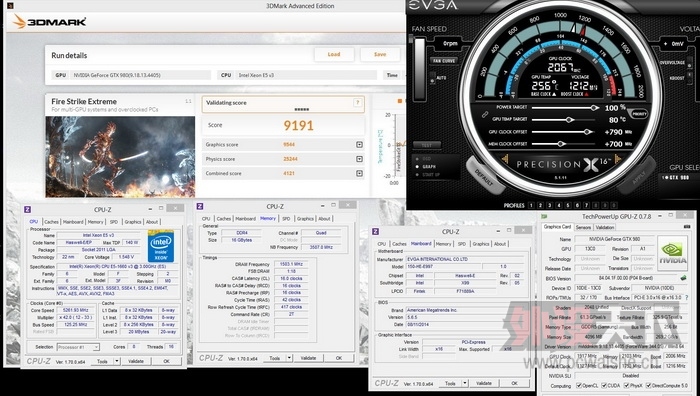Viewport: 700px width, 396px height.
Task: Open Tools dropdown arrow in CPU-Z Memory window
Action: pyautogui.click(x=289, y=358)
